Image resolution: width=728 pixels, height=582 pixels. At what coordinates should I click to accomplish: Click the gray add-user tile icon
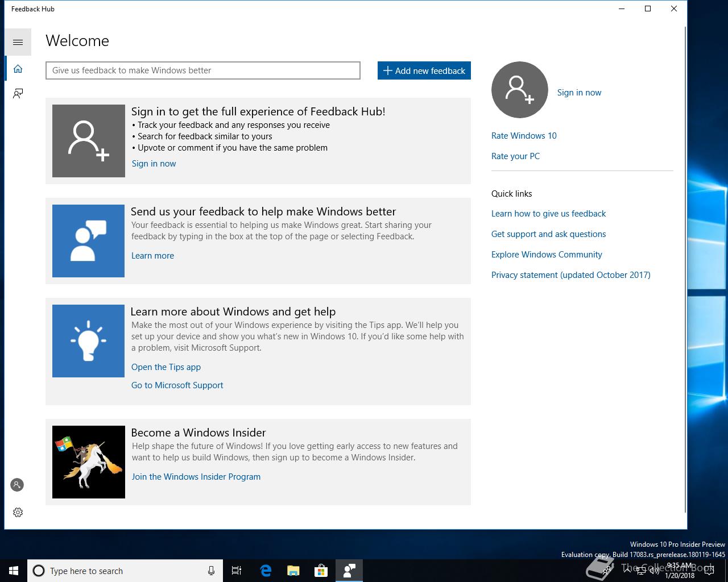click(x=89, y=141)
